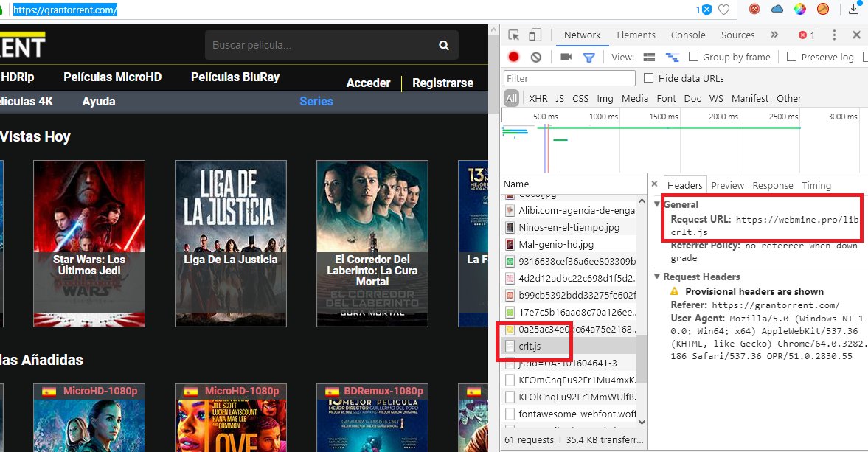
Task: Stop recording network log red button
Action: point(514,57)
